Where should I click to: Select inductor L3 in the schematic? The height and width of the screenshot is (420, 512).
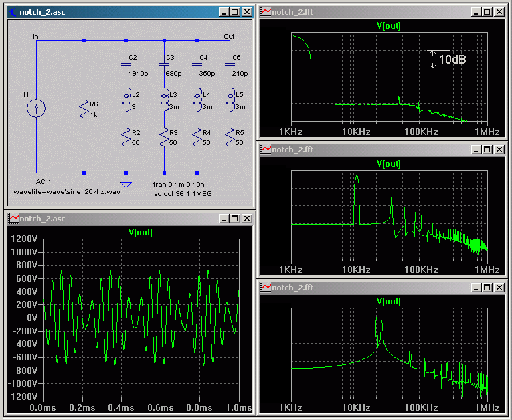click(164, 100)
